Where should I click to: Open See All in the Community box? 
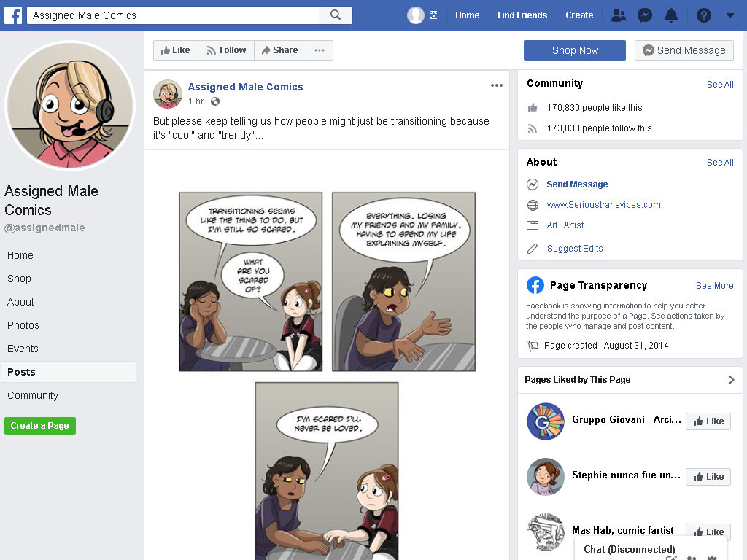pos(720,85)
